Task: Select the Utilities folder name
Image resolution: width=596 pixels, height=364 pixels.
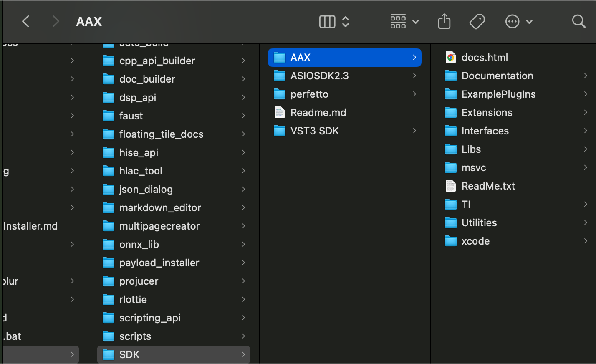Action: [x=479, y=223]
